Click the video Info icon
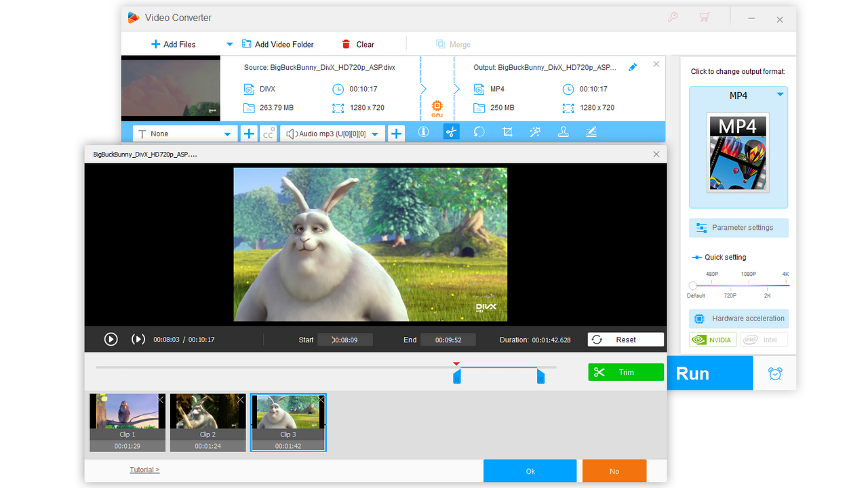This screenshot has width=868, height=488. (x=423, y=133)
